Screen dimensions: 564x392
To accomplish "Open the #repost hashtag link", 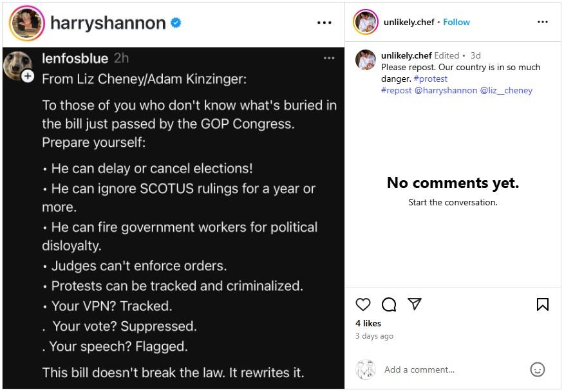I will click(x=396, y=90).
